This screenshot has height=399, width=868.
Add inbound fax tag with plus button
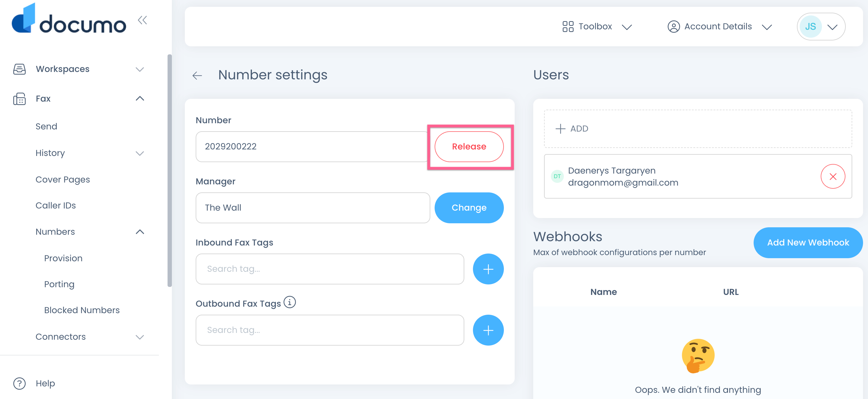pyautogui.click(x=488, y=269)
